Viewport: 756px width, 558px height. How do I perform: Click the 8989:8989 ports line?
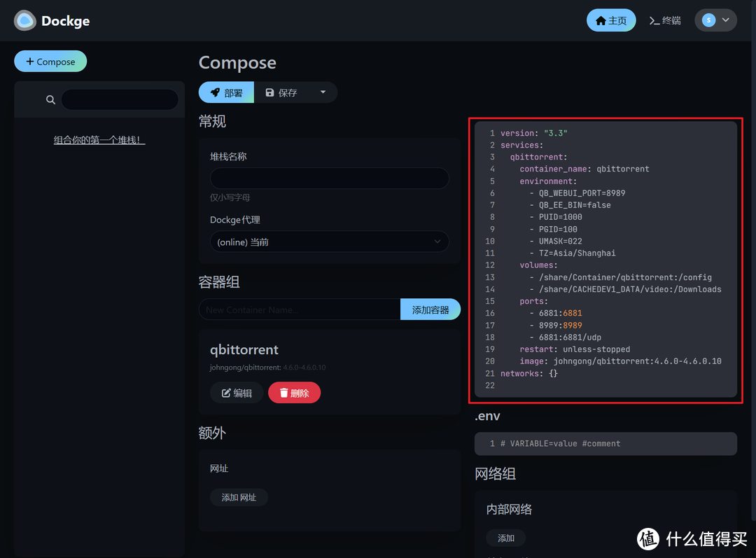pos(555,325)
